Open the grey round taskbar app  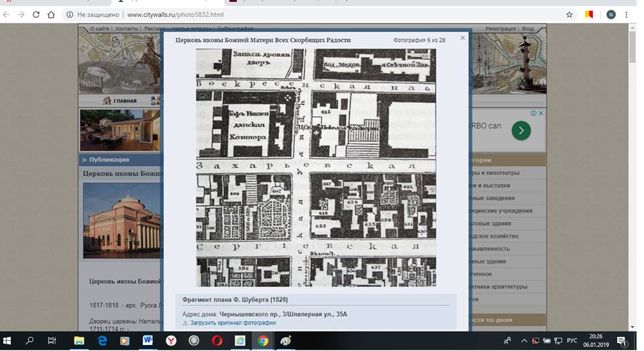(x=194, y=341)
